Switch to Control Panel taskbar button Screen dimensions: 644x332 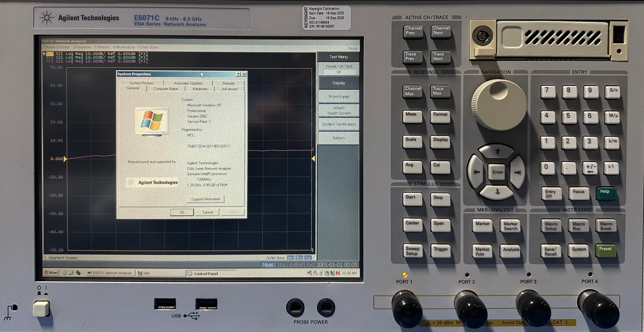tap(211, 273)
